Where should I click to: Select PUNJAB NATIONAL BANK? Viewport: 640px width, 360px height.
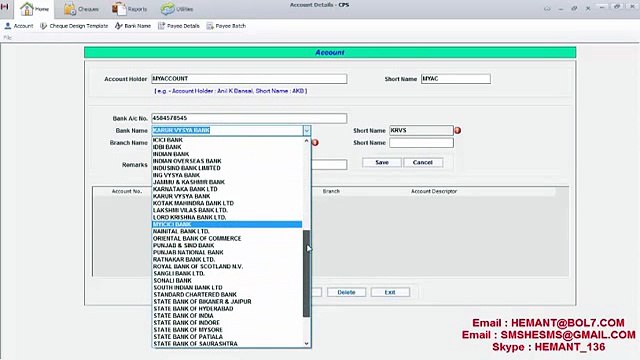227,253
